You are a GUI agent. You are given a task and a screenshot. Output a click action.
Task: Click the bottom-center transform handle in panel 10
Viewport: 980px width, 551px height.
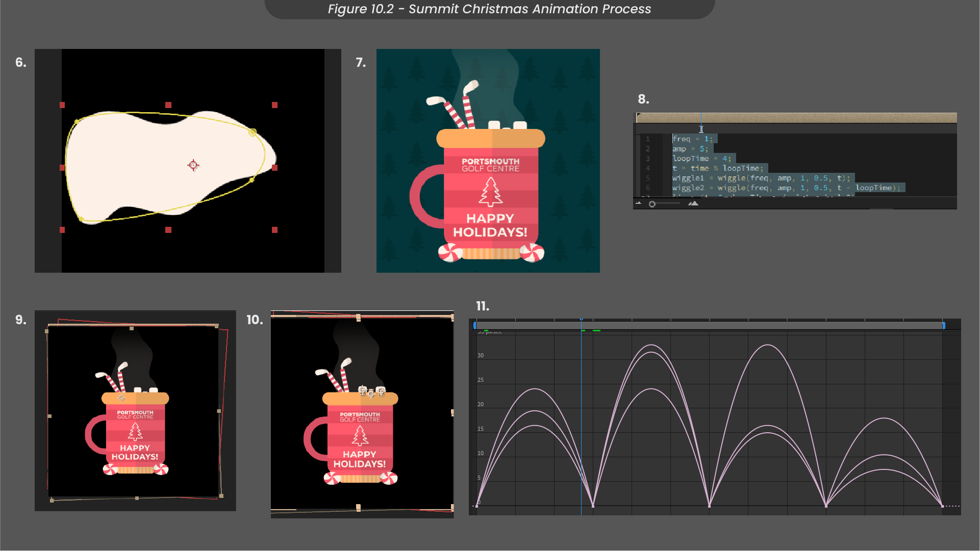click(x=358, y=508)
